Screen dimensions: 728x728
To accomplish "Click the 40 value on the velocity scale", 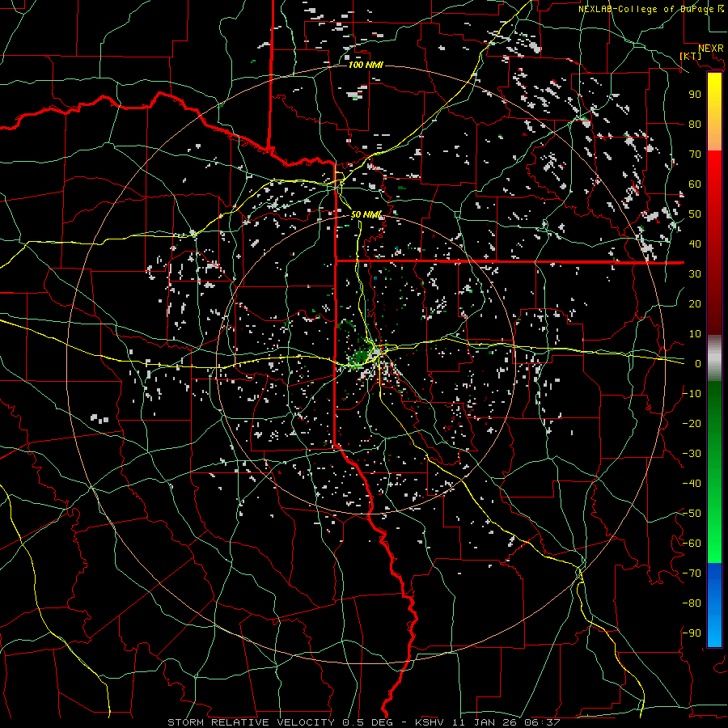I will 695,243.
